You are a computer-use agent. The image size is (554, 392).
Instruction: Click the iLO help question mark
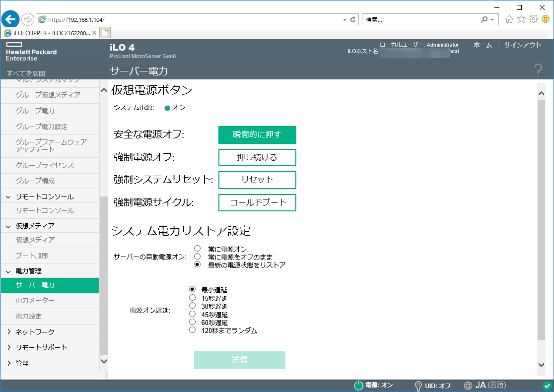[538, 70]
